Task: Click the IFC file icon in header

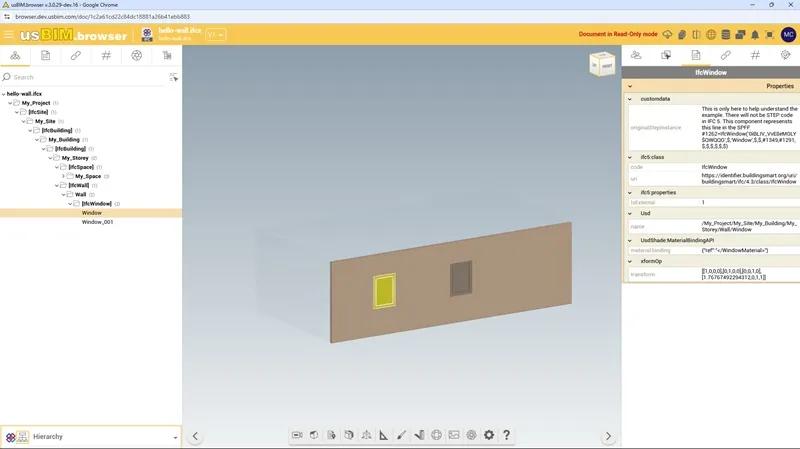Action: (147, 35)
